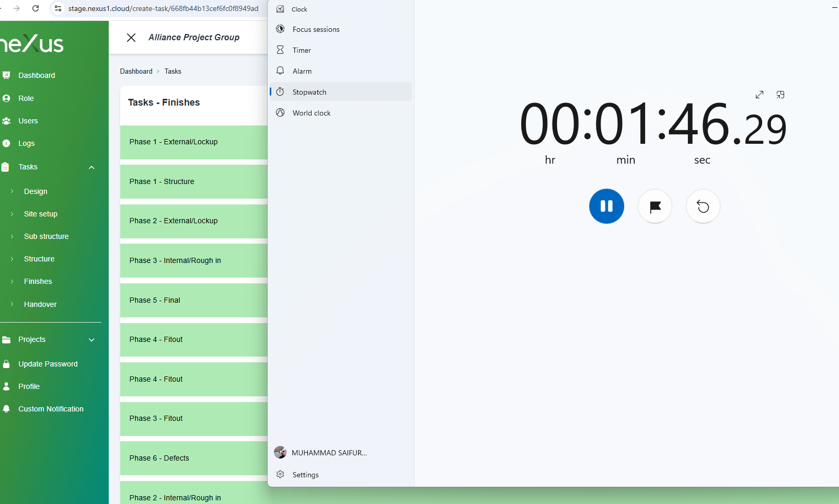Switch to the Timer section
The width and height of the screenshot is (839, 504).
(302, 50)
